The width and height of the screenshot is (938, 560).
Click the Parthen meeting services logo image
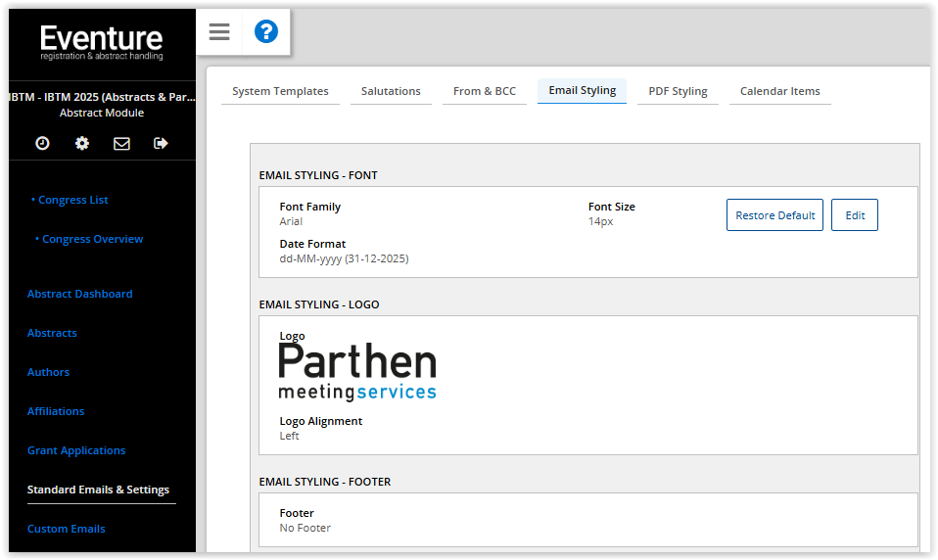(x=357, y=371)
